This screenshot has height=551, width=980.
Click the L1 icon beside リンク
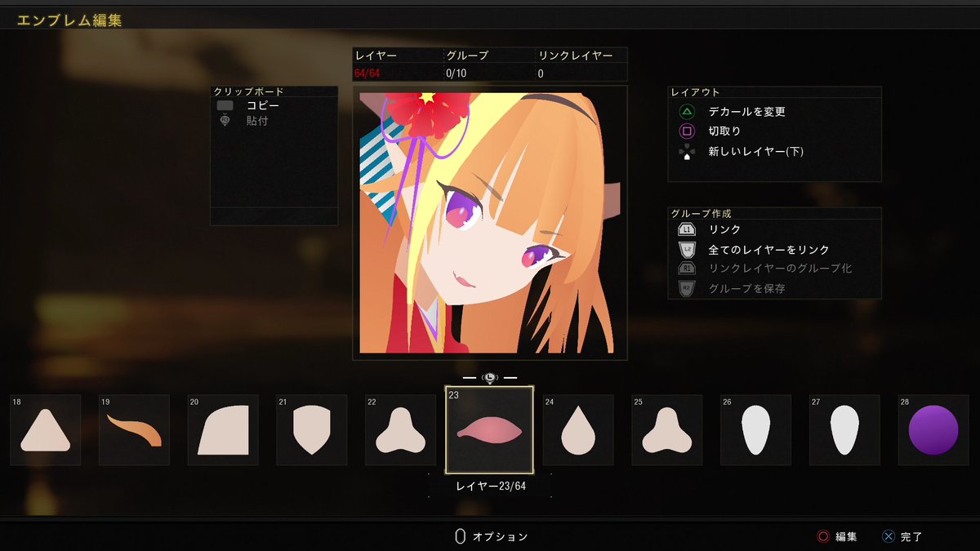pyautogui.click(x=687, y=230)
